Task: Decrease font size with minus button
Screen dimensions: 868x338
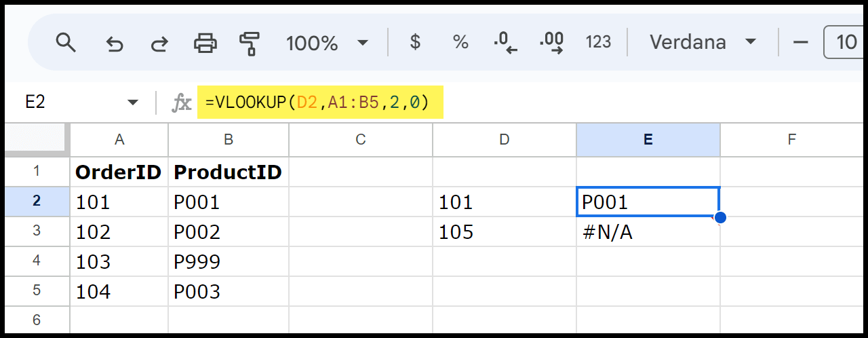Action: click(801, 42)
